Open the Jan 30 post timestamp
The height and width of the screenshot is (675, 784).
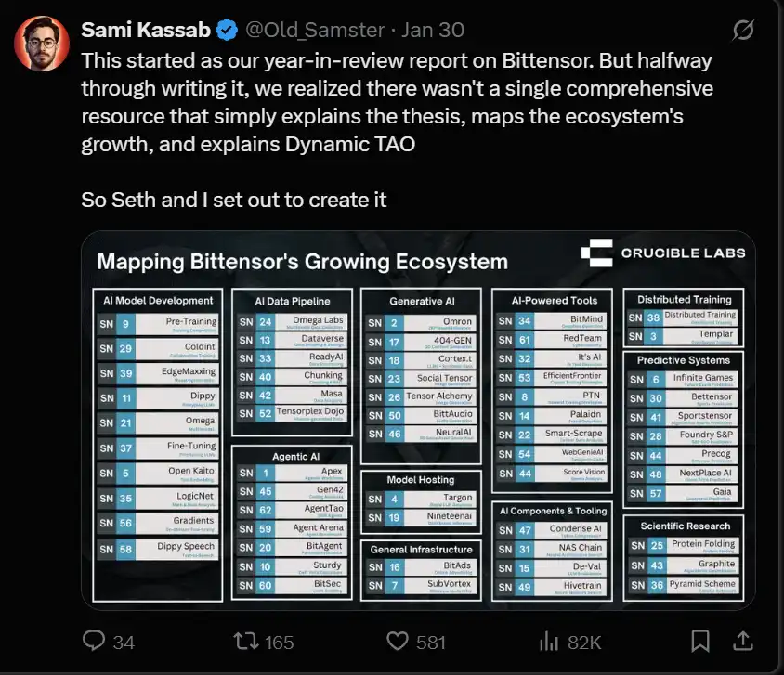432,31
